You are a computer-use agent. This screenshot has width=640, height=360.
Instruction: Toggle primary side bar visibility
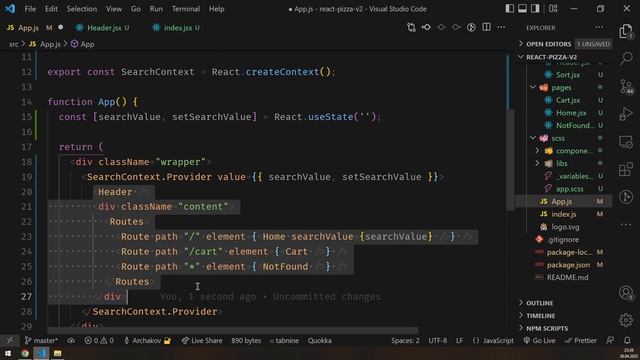pos(509,9)
